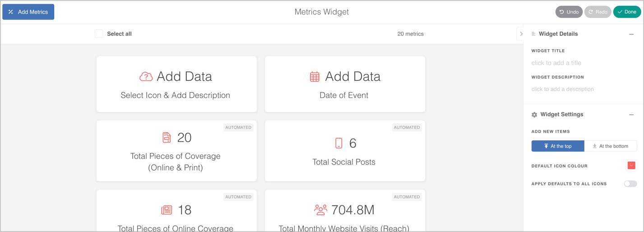This screenshot has width=644, height=232.
Task: Click the widget title input field
Action: (556, 63)
